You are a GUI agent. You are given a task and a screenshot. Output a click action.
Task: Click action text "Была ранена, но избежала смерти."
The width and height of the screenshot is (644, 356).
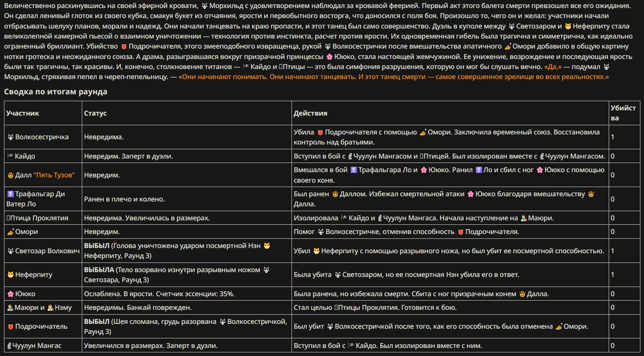pyautogui.click(x=352, y=294)
